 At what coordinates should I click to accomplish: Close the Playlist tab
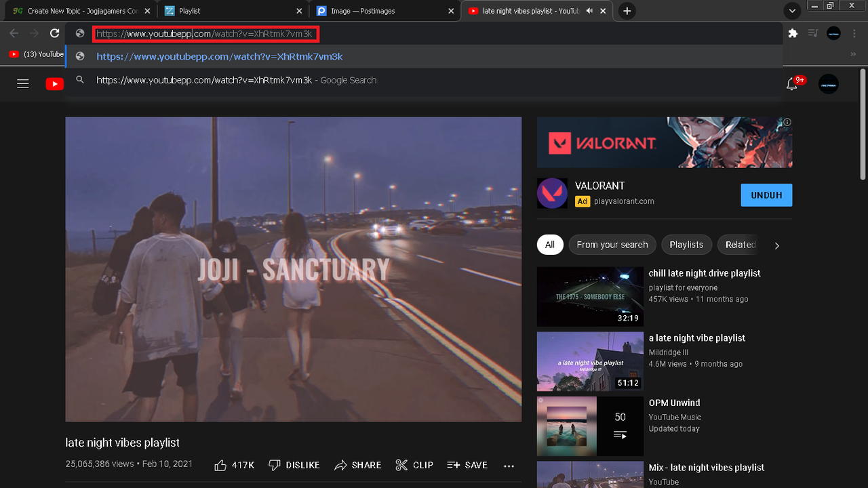point(300,11)
